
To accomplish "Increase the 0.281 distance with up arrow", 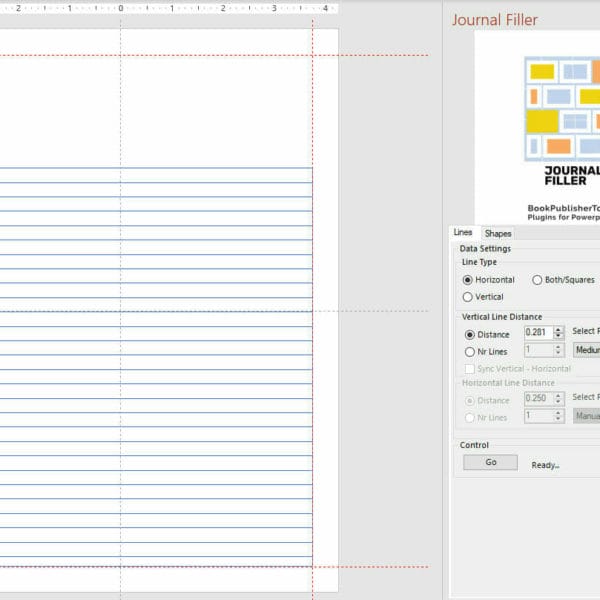I will click(x=560, y=329).
